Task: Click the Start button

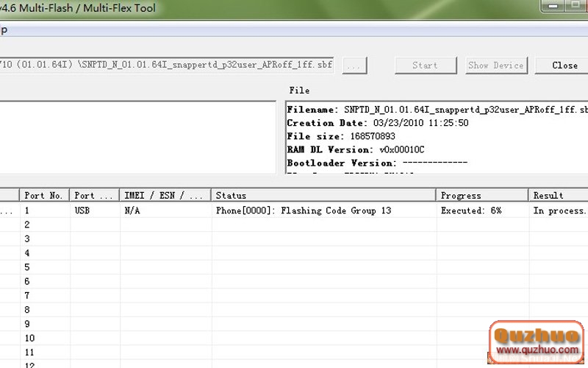Action: pos(426,66)
